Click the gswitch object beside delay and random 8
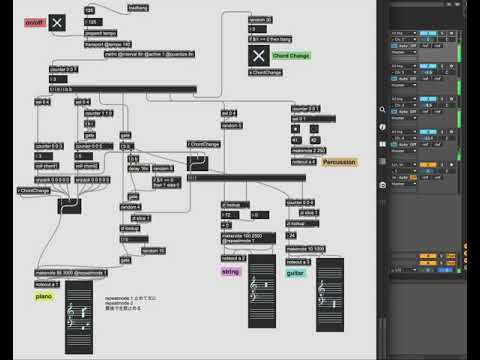 point(197,163)
